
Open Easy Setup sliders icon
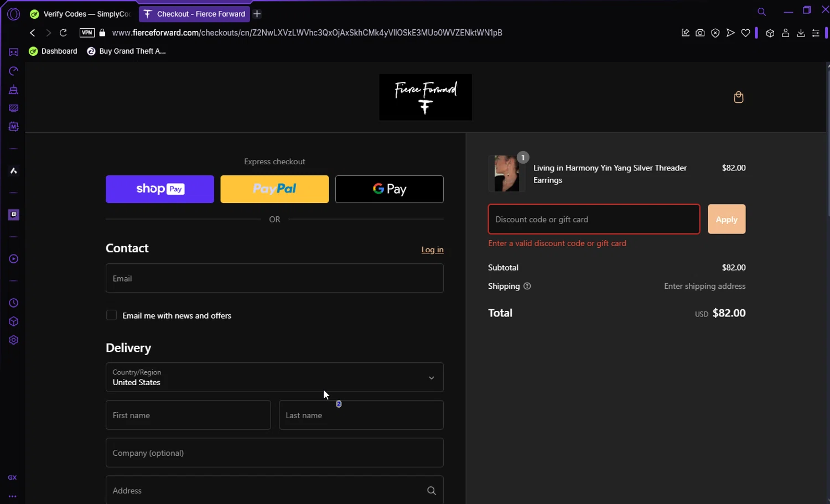coord(816,33)
